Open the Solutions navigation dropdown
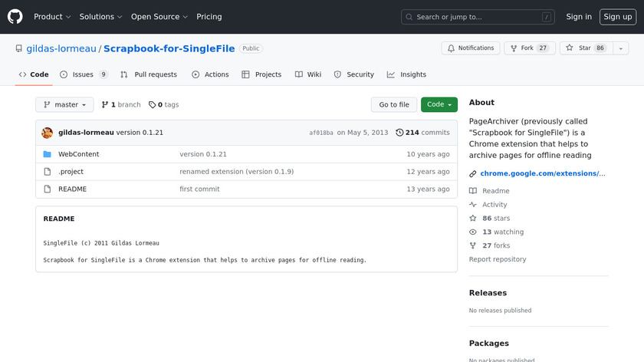Screen dimensions: 644x362 pos(100,17)
